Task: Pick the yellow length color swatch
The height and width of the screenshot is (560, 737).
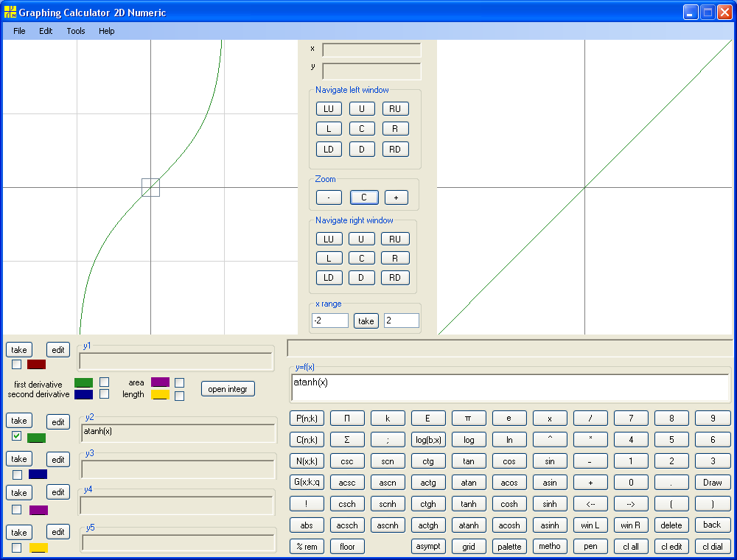Action: 160,395
